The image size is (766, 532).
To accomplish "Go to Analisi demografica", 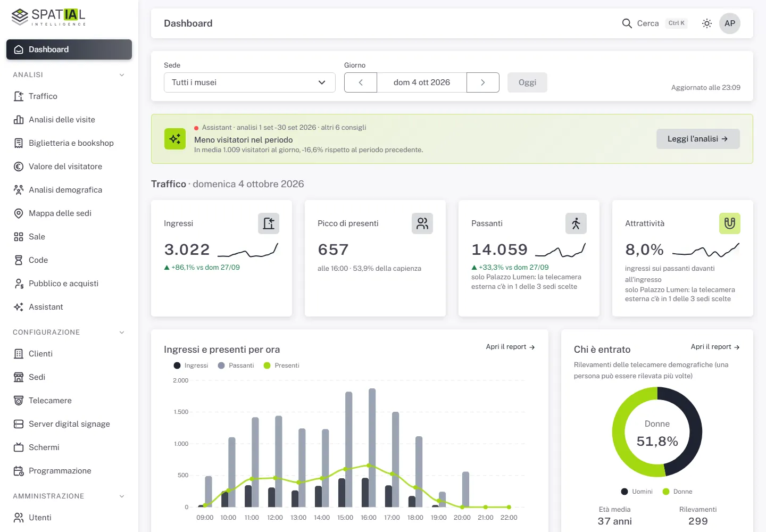I will click(69, 190).
